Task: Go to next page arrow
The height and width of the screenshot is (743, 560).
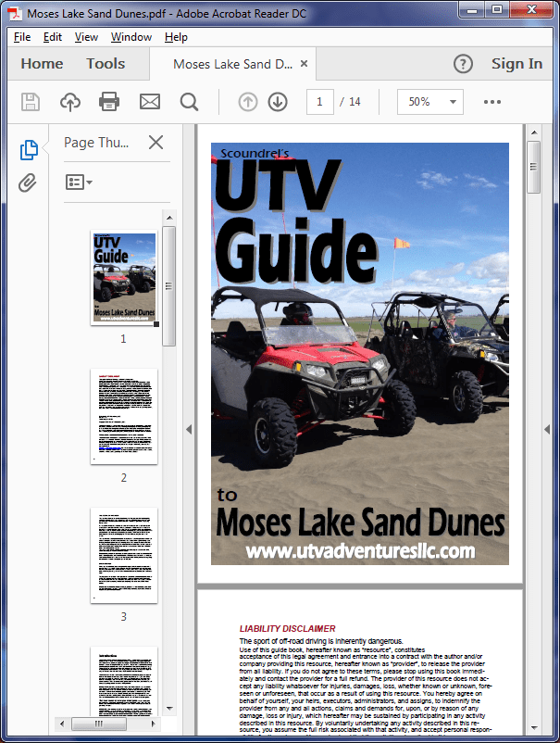Action: click(278, 102)
